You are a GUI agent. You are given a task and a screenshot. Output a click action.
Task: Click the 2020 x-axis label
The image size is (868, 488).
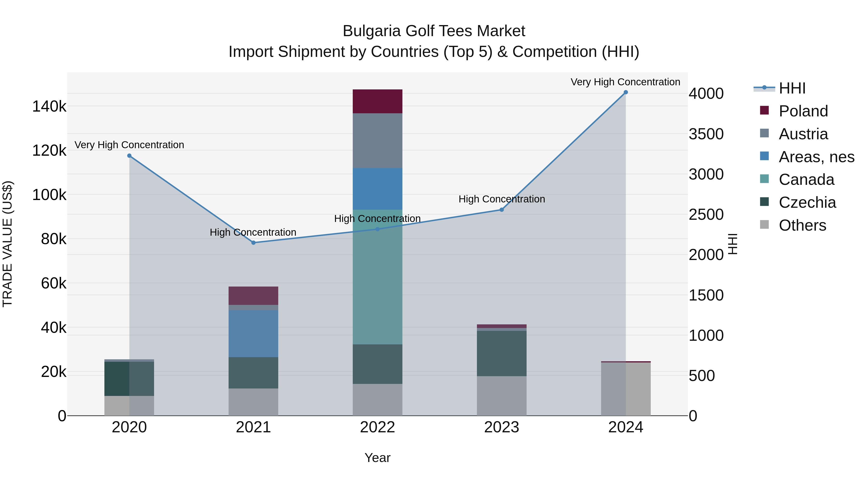129,427
